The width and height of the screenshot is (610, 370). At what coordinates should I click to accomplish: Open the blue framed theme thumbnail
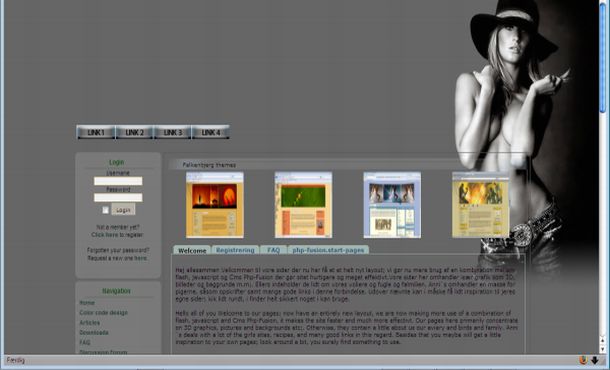[x=392, y=205]
